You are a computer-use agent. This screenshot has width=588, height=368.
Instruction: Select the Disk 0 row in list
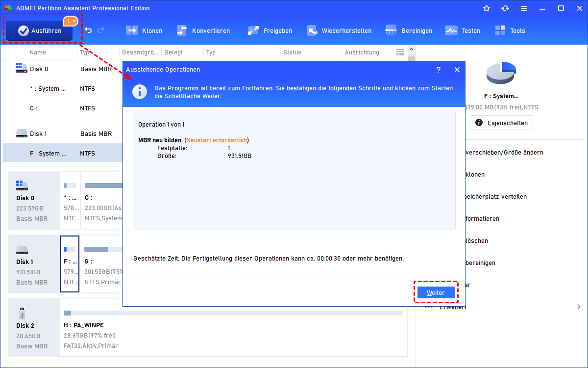click(63, 69)
